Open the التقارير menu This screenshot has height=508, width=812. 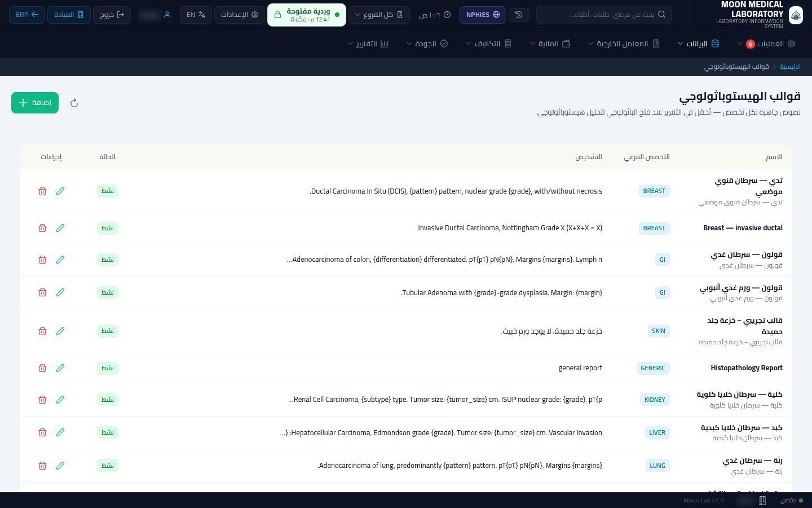pyautogui.click(x=368, y=44)
